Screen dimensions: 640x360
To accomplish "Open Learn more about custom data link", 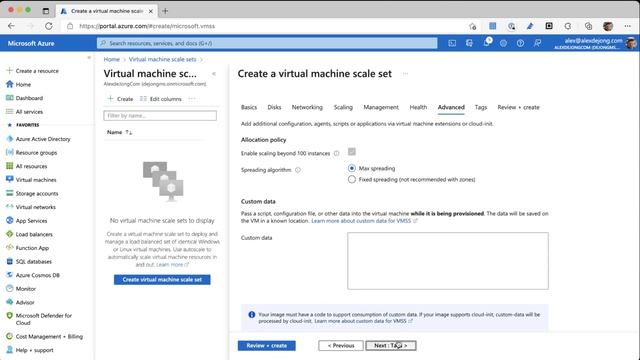I will point(364,221).
